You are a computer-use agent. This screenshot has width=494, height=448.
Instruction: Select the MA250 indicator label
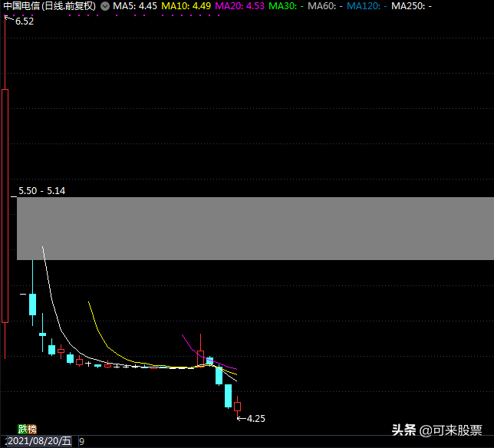(411, 6)
